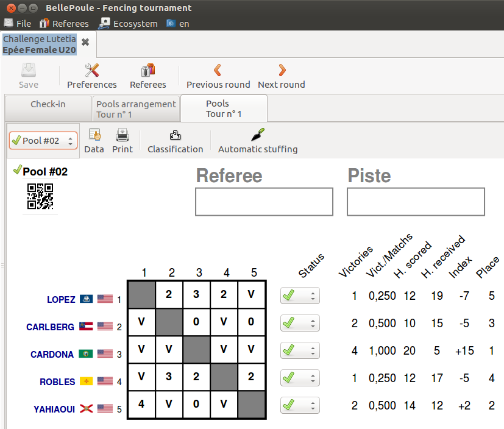Select YAHIAOUI versus LOPEZ score cell
The image size is (504, 429).
pos(141,404)
